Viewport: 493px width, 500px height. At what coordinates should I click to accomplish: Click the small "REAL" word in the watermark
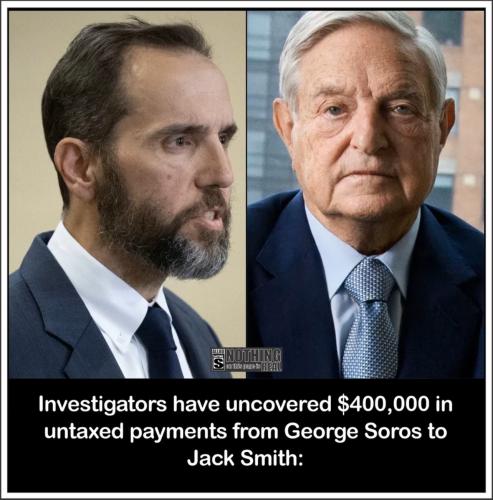click(272, 367)
